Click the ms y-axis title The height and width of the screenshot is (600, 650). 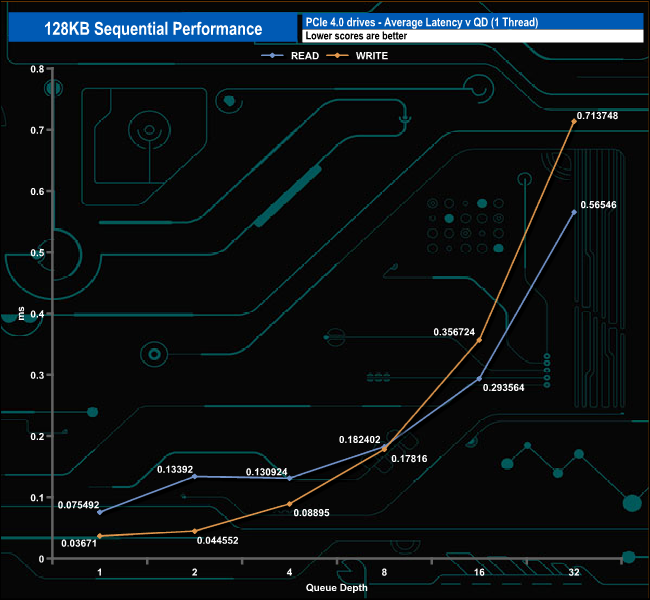[x=21, y=313]
